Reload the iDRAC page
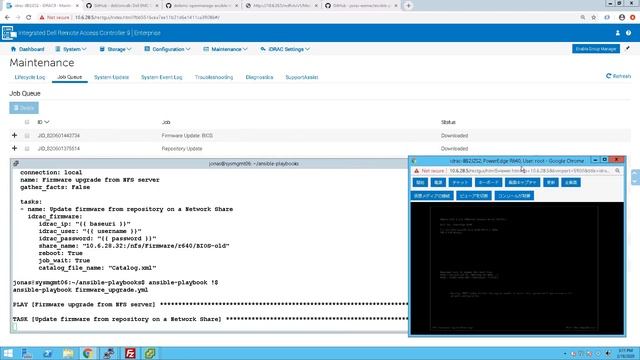 pyautogui.click(x=28, y=18)
